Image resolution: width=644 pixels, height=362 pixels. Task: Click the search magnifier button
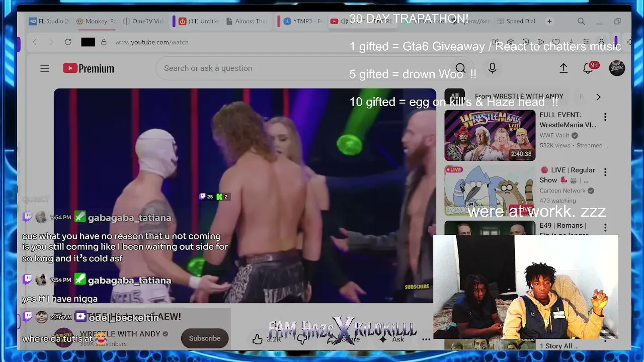pos(460,68)
